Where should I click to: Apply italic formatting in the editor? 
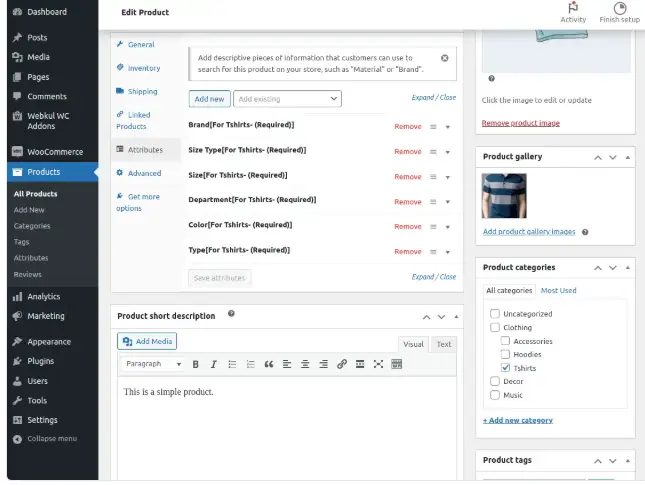[x=214, y=364]
